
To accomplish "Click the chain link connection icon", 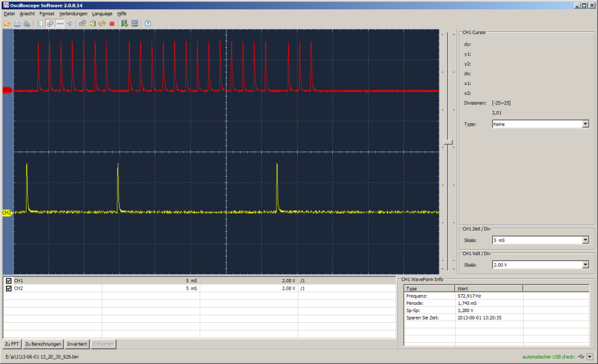I will coord(82,23).
